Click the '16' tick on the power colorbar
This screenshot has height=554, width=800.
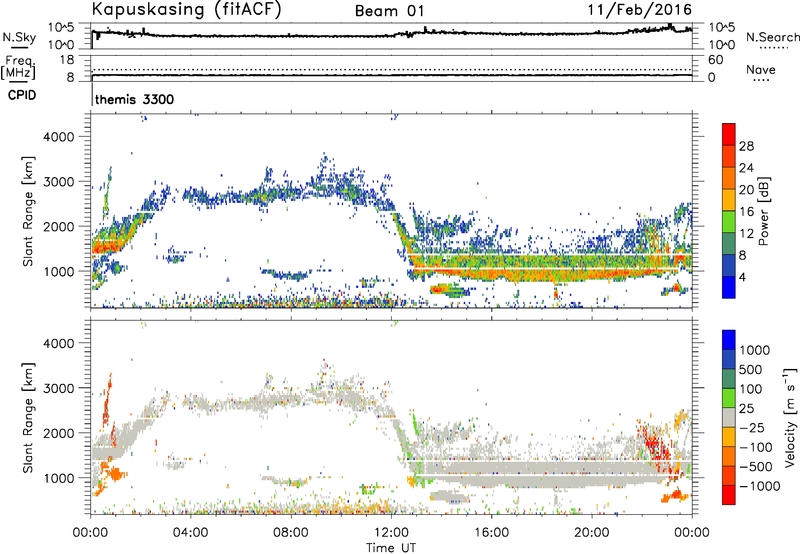coord(746,212)
